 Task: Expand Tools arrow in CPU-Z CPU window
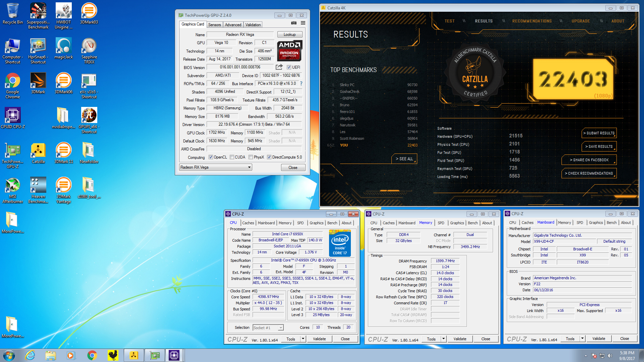pyautogui.click(x=303, y=339)
